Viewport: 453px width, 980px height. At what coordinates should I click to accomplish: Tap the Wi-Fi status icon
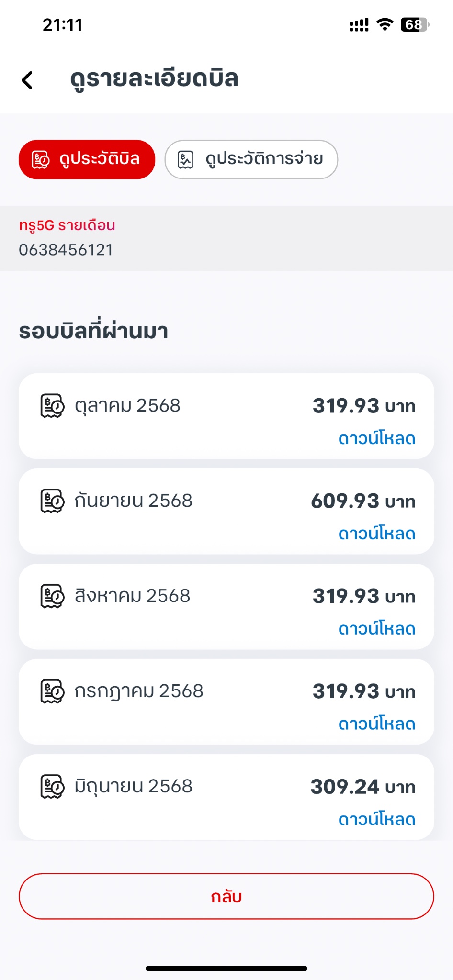pyautogui.click(x=385, y=24)
